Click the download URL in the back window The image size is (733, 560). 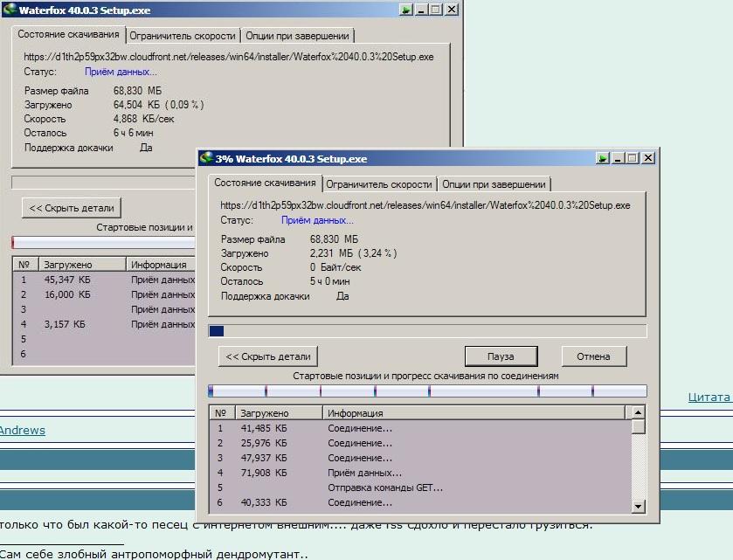[x=229, y=57]
